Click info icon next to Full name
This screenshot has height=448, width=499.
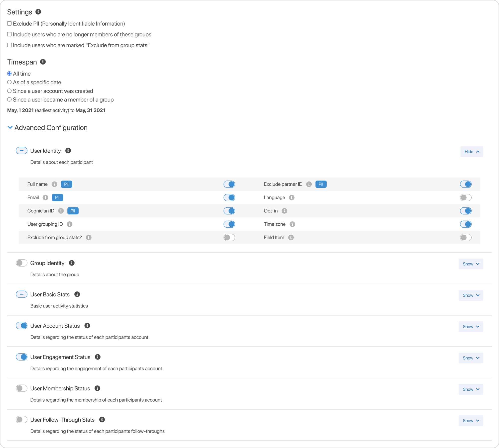pos(54,184)
